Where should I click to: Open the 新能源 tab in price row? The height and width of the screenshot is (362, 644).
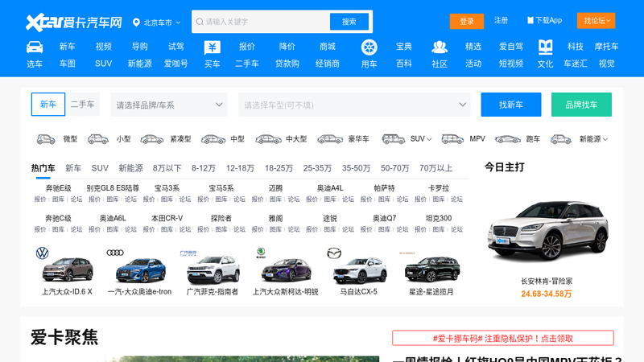pos(130,168)
